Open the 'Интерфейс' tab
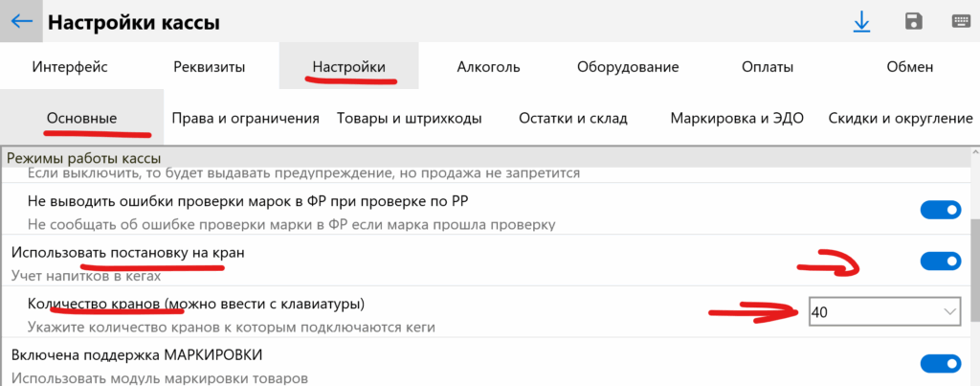980x386 pixels. click(x=70, y=67)
